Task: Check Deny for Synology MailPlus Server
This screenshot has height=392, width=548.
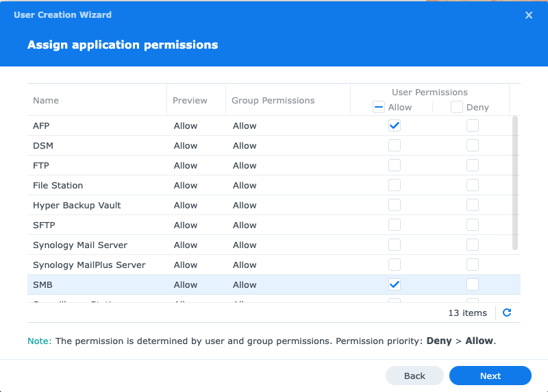Action: (473, 265)
